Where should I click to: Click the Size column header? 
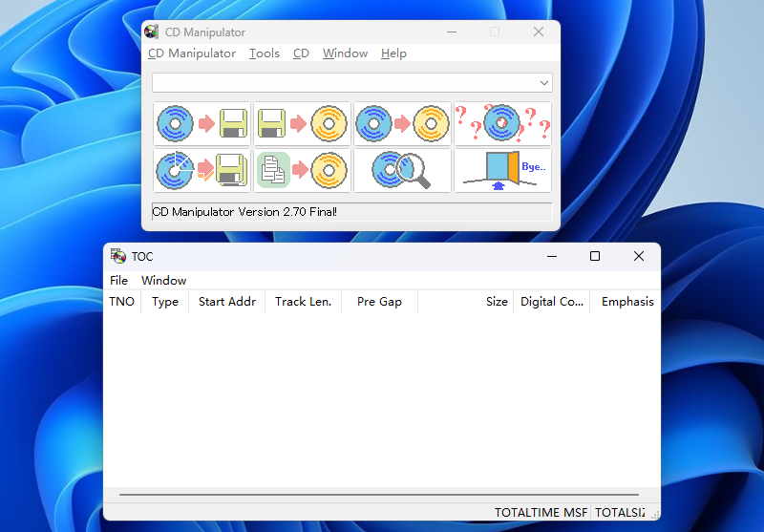coord(465,302)
